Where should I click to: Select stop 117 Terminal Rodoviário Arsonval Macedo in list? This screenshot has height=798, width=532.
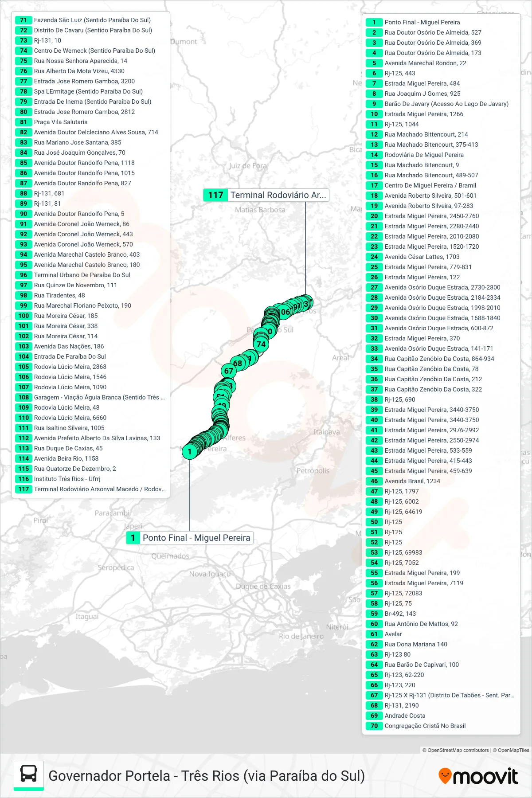[90, 489]
